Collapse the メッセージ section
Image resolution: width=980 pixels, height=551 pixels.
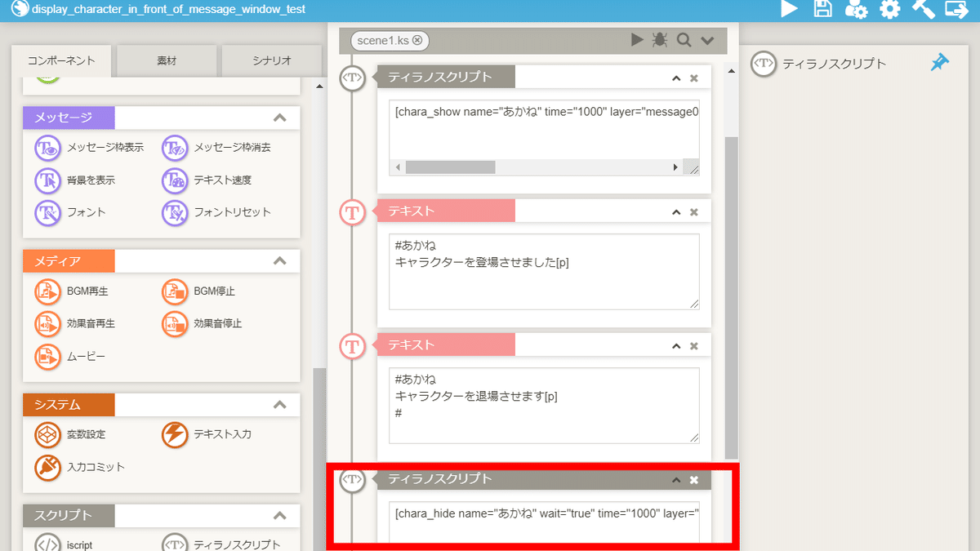[x=280, y=118]
